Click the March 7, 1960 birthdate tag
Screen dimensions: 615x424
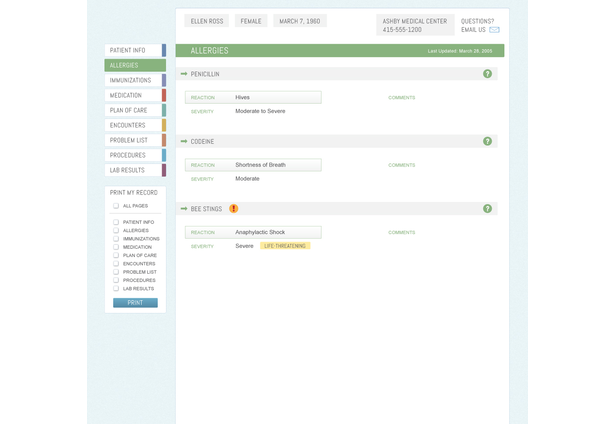click(x=300, y=21)
